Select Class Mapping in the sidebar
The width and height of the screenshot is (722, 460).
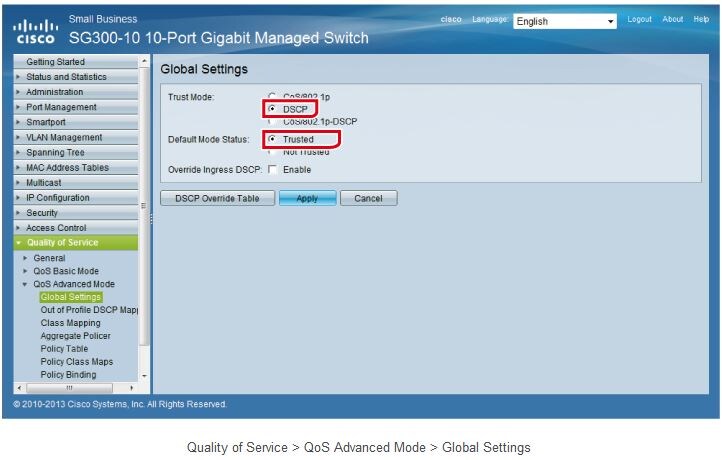pos(70,323)
